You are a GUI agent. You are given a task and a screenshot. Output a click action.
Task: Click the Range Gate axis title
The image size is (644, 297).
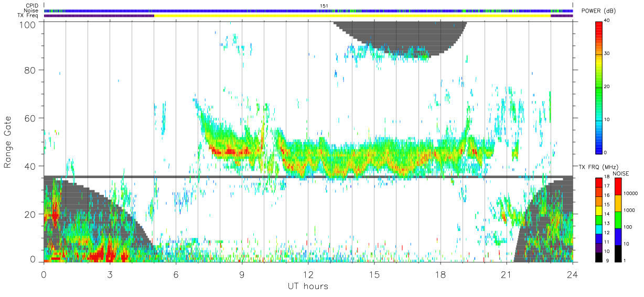(8, 142)
